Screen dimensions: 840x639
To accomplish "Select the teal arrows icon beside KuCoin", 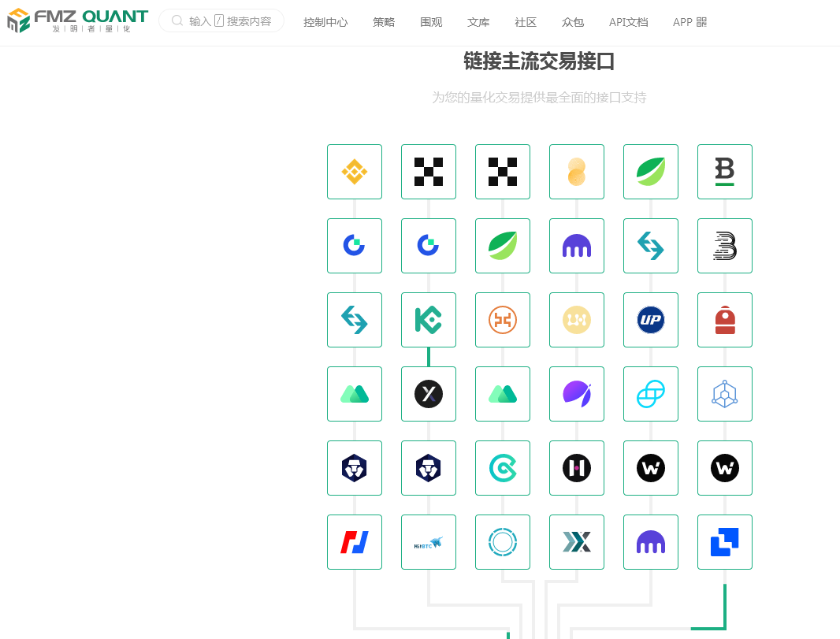I will coord(355,320).
